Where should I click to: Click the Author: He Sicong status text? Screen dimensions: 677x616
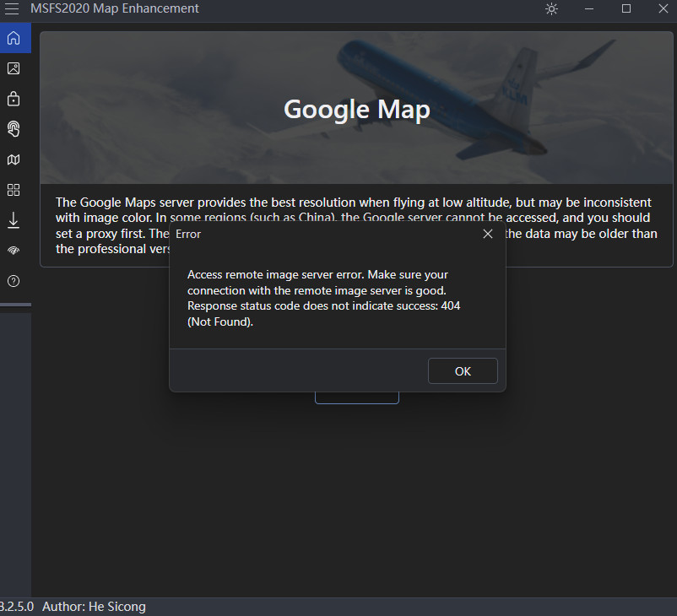click(x=94, y=606)
